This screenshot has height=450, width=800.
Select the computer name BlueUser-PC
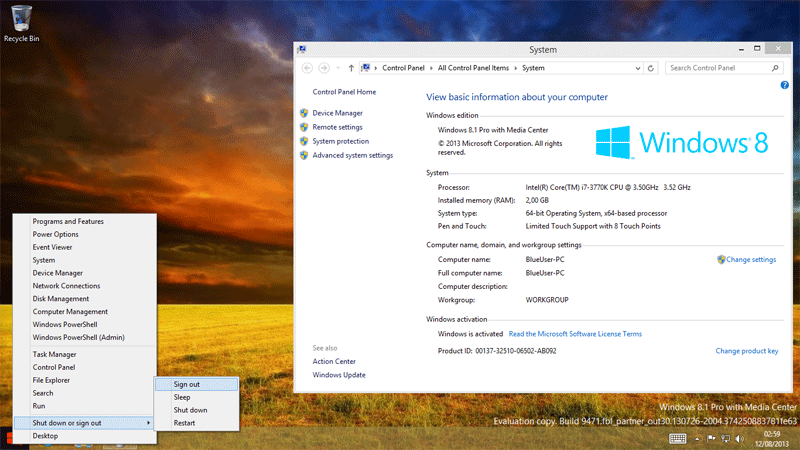pyautogui.click(x=545, y=259)
